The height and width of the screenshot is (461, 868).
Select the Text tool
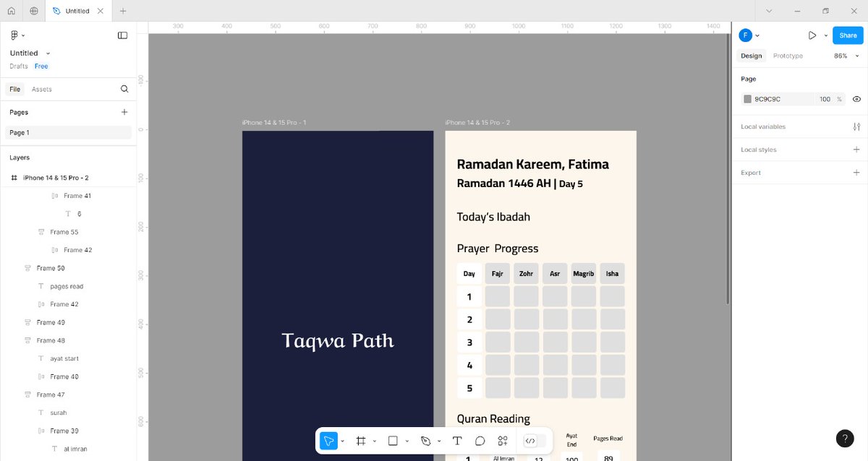457,441
